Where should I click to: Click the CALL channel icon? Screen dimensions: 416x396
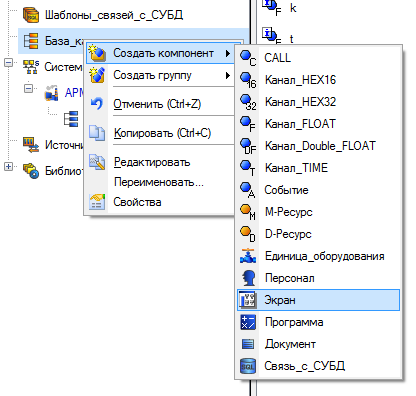(x=248, y=58)
